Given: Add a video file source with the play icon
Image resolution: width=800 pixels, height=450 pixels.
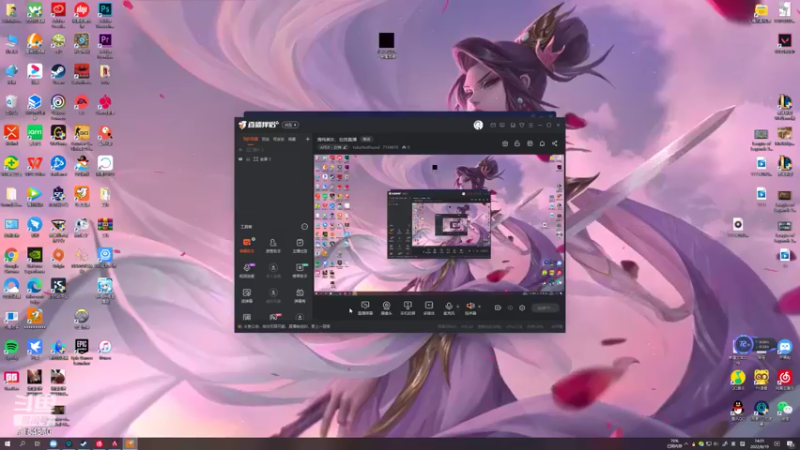Looking at the screenshot, I should (x=429, y=307).
